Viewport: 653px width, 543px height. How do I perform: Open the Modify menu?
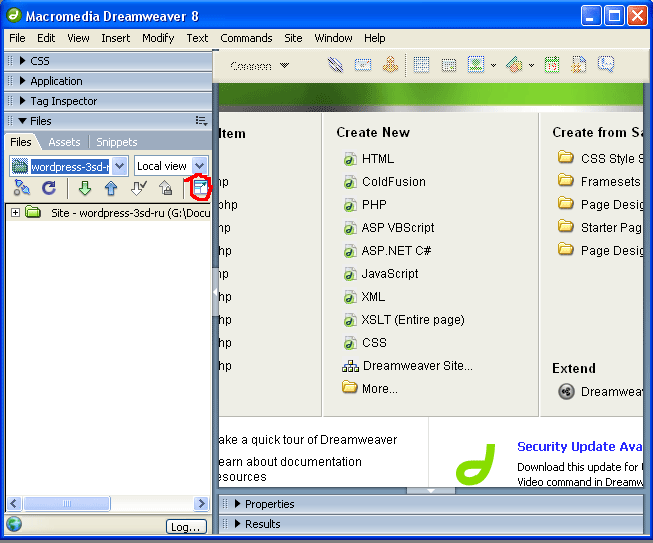(158, 38)
